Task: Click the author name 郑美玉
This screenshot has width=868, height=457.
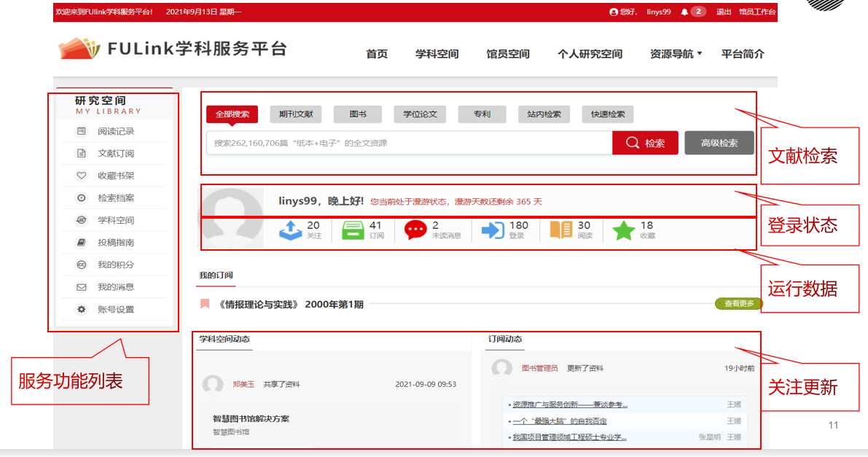Action: tap(243, 384)
